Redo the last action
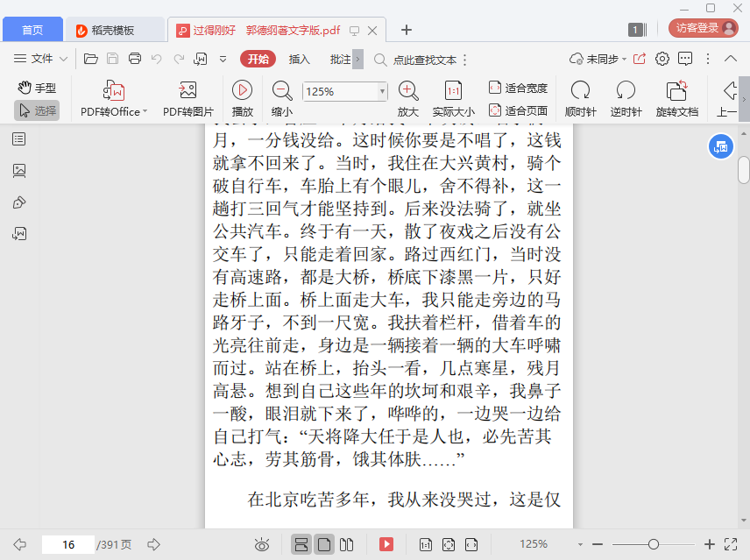The image size is (750, 560). 179,59
